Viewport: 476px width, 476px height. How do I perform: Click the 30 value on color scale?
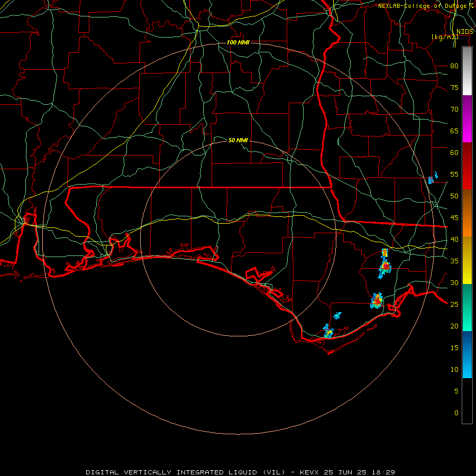454,283
